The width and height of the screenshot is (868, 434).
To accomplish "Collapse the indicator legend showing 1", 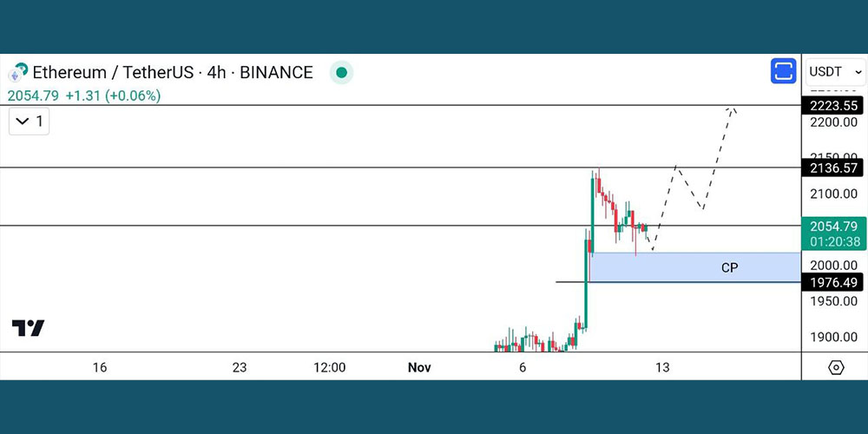I will point(30,122).
